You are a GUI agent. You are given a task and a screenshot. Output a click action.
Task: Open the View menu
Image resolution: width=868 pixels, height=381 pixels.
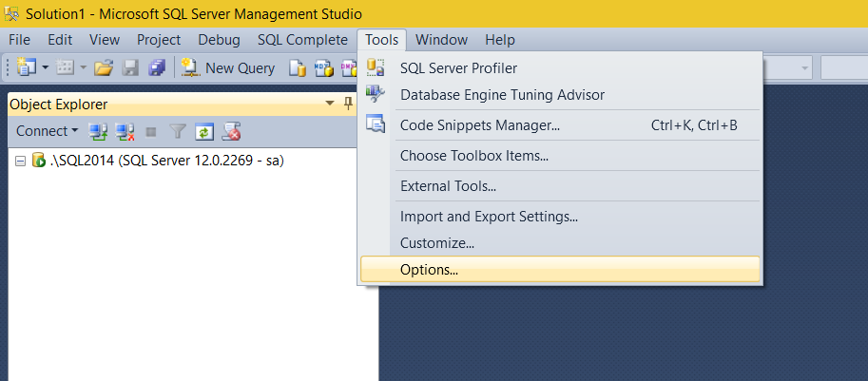105,40
